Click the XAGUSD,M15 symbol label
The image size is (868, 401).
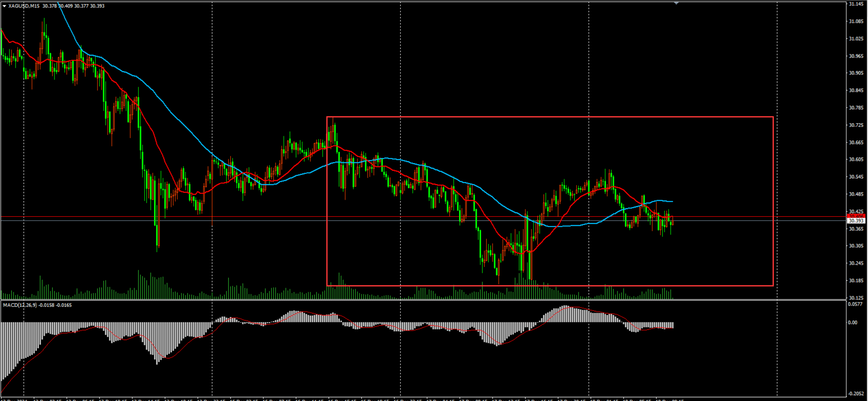[x=24, y=6]
